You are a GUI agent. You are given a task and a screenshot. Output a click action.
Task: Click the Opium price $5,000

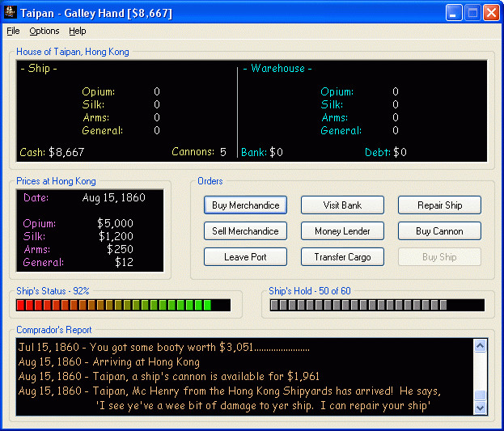pos(115,223)
